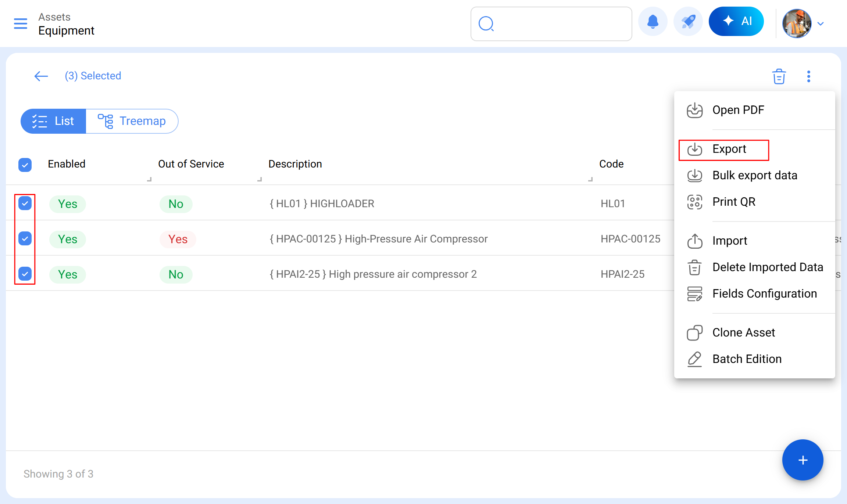This screenshot has width=847, height=504.
Task: Uncheck the HPAC-00125 row checkbox
Action: (25, 239)
